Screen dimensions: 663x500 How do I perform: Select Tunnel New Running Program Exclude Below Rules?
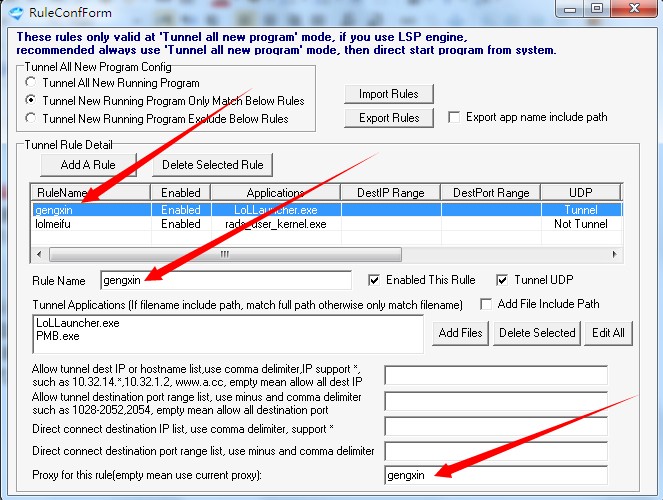coord(30,118)
